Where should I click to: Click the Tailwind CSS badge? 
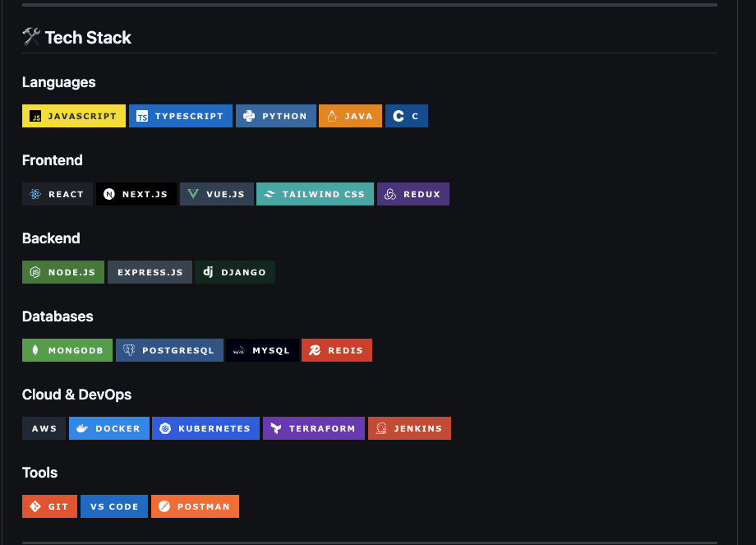pyautogui.click(x=315, y=194)
